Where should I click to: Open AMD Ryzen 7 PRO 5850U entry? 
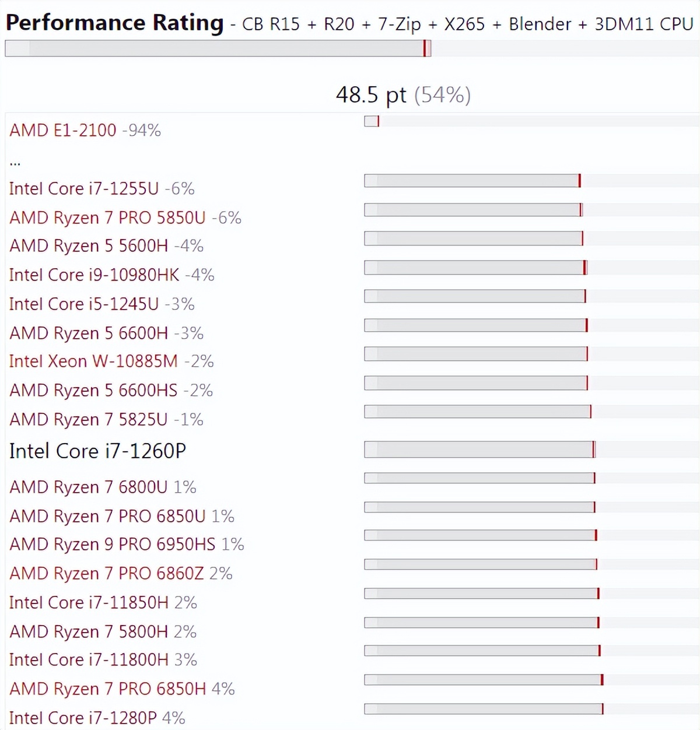point(107,217)
